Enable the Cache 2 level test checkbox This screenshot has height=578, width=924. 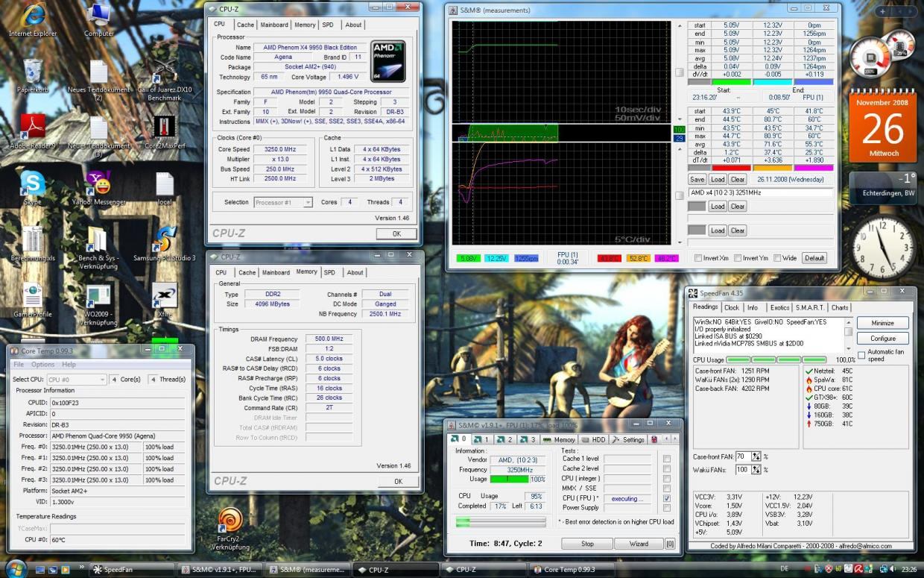click(x=667, y=468)
